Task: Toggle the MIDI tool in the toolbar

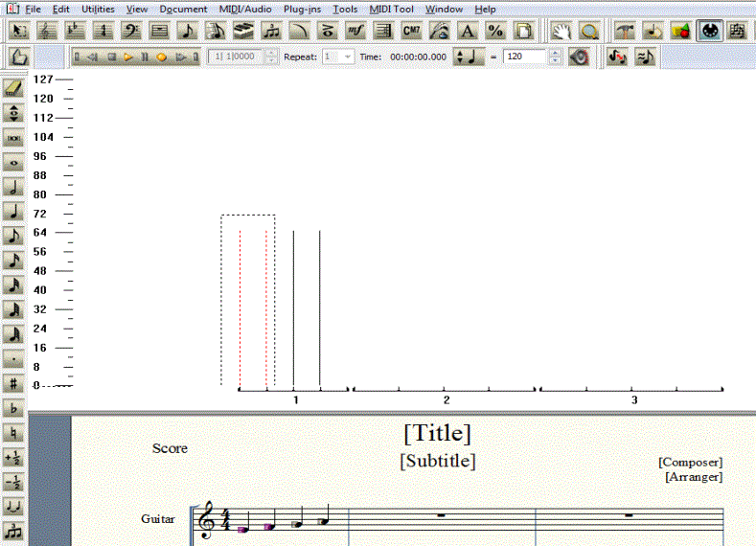Action: [710, 31]
